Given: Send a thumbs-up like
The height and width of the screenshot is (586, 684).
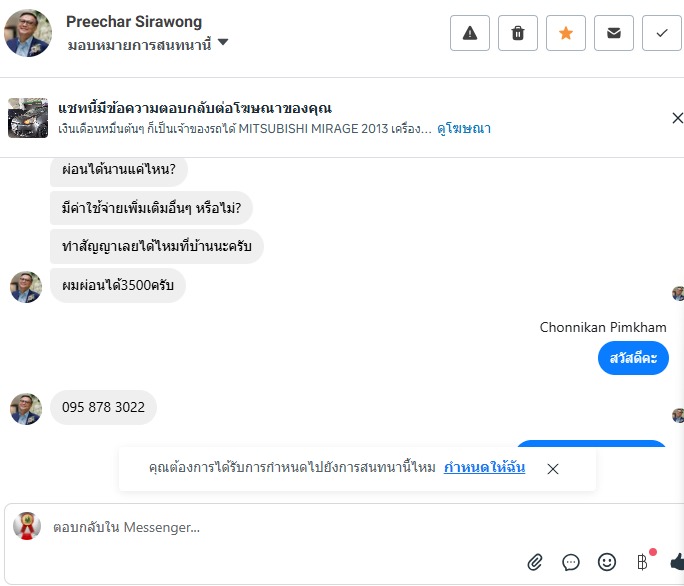Looking at the screenshot, I should click(x=677, y=562).
